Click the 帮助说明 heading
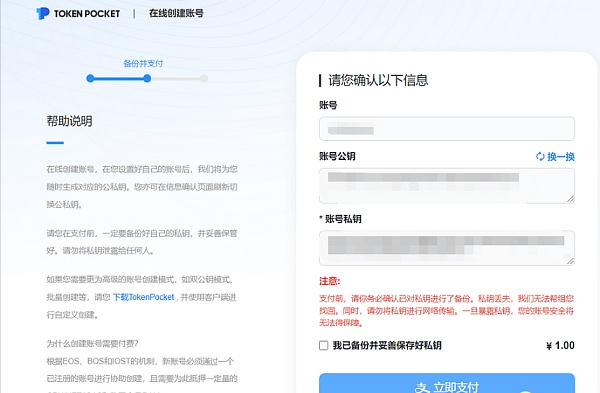Viewport: 600px width, 393px height. (69, 121)
